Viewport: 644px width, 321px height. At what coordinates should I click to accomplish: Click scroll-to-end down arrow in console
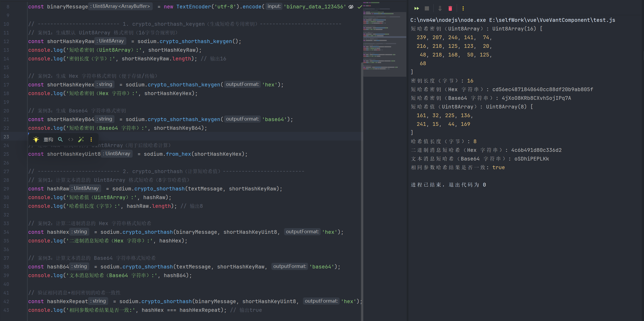click(x=440, y=8)
